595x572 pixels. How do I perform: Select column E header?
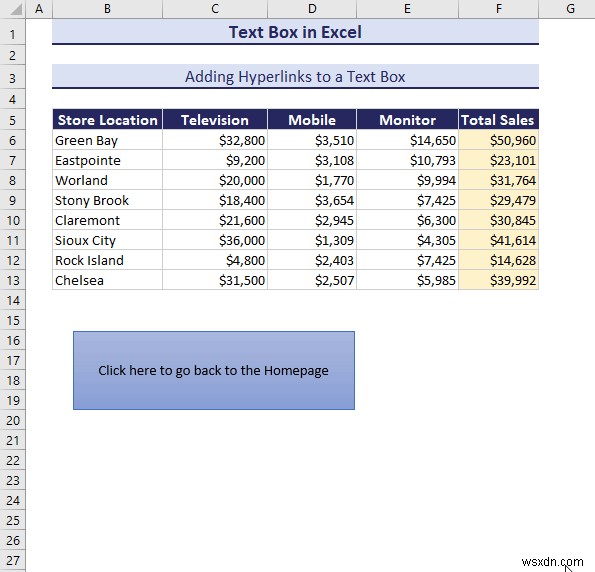(x=407, y=9)
